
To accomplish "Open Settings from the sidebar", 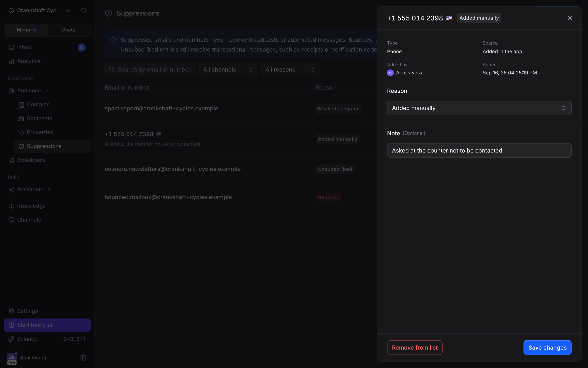I will (47, 311).
